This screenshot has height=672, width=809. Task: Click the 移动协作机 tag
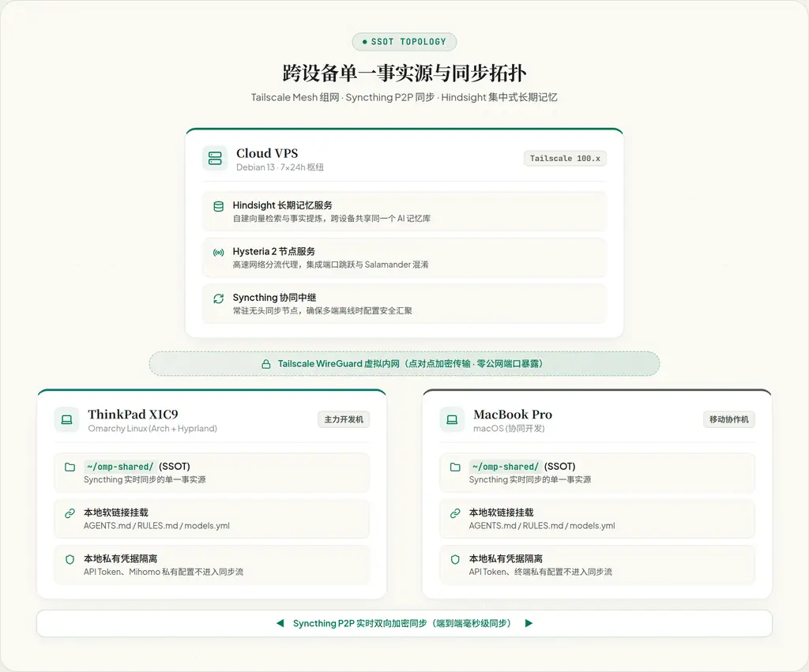[x=729, y=419]
